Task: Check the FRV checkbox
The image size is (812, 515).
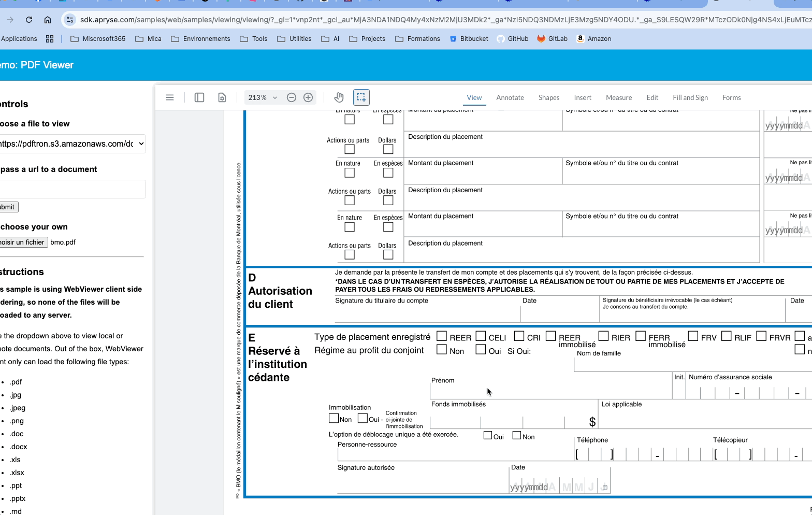Action: [693, 336]
